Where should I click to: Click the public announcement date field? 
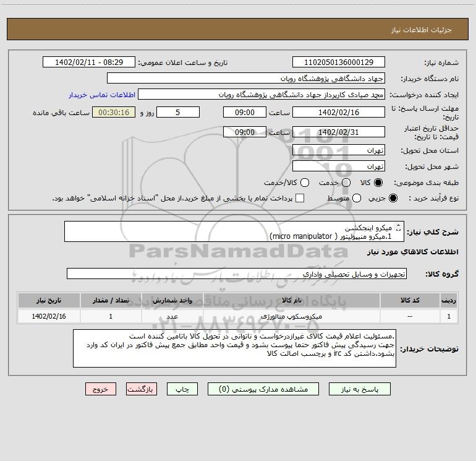(x=88, y=62)
